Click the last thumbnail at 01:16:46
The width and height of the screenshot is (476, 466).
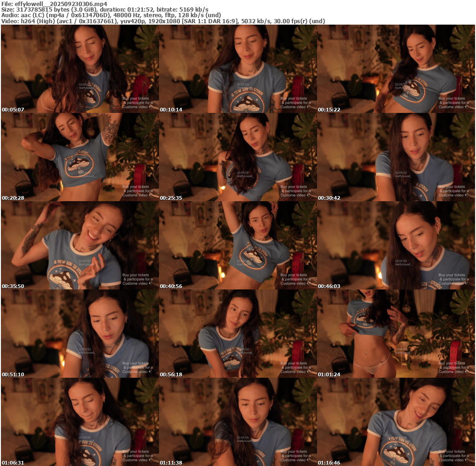396,422
